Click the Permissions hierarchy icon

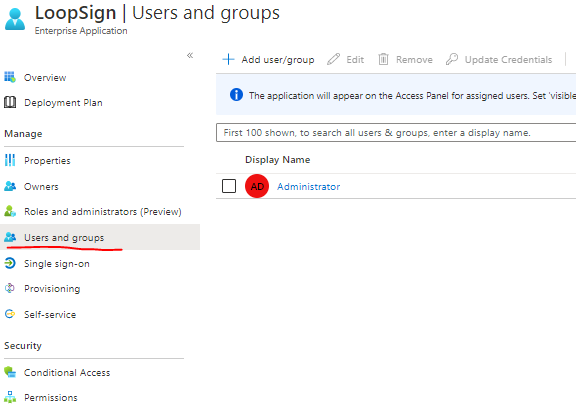[10, 397]
